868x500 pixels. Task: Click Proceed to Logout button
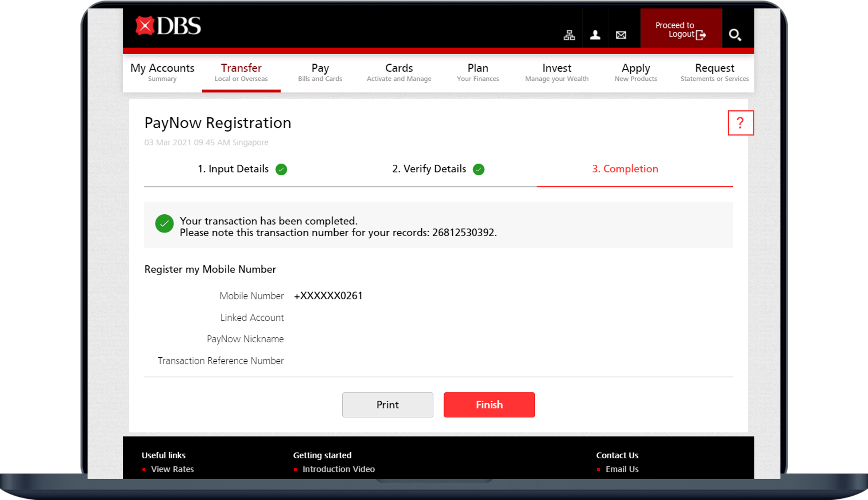tap(681, 28)
